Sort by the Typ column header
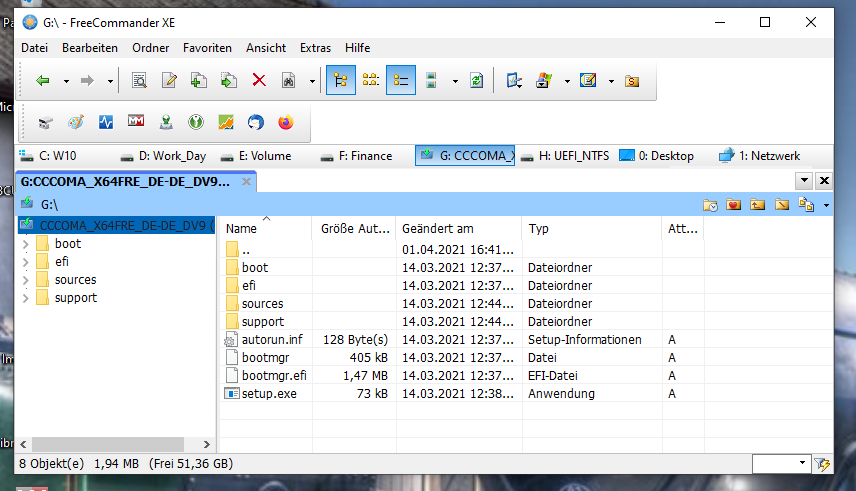The image size is (856, 491). 592,229
